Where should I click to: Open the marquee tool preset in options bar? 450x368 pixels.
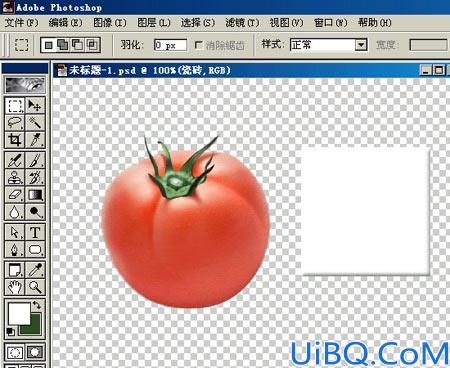pos(22,44)
